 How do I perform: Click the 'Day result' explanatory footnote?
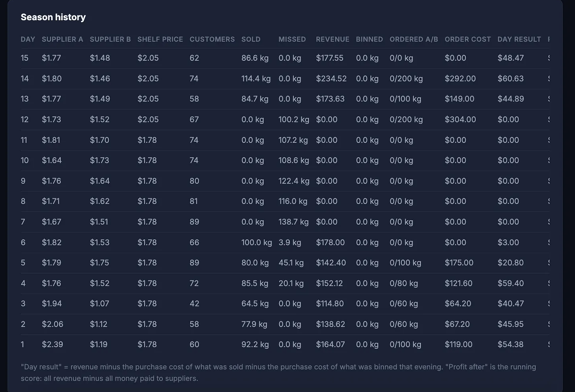click(x=278, y=372)
